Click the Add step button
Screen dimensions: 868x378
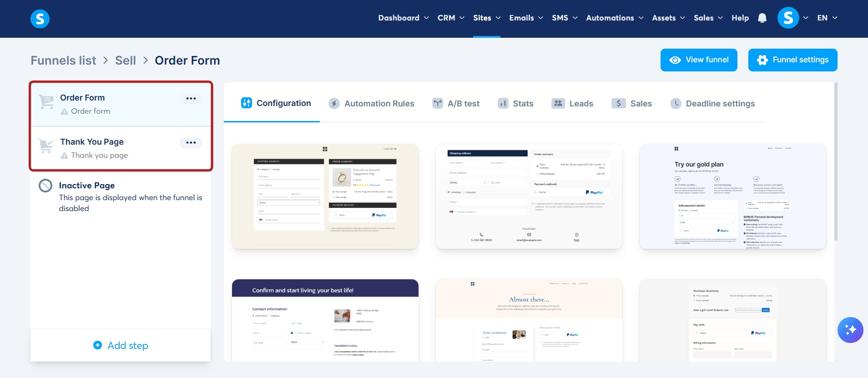(x=121, y=345)
